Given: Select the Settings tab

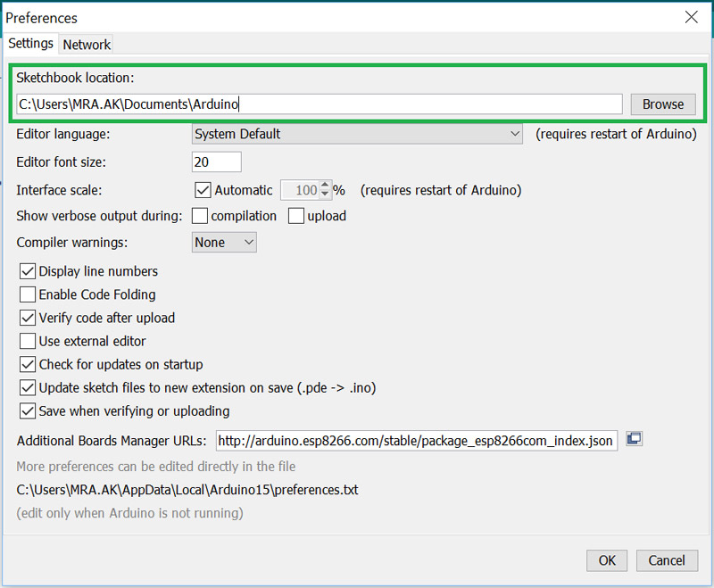Looking at the screenshot, I should pos(30,43).
